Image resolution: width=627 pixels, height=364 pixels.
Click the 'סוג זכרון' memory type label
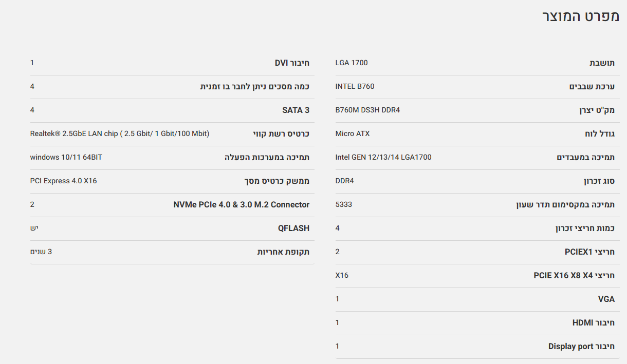(599, 181)
